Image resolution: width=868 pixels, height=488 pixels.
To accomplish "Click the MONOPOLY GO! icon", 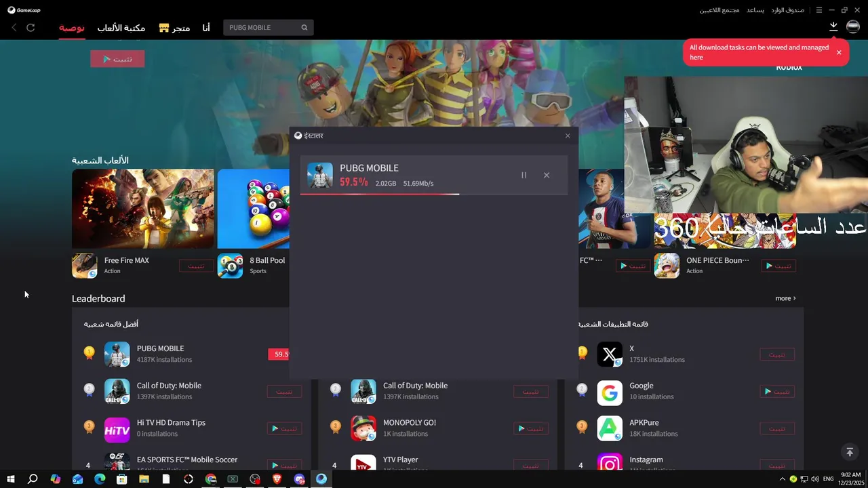I will [363, 428].
